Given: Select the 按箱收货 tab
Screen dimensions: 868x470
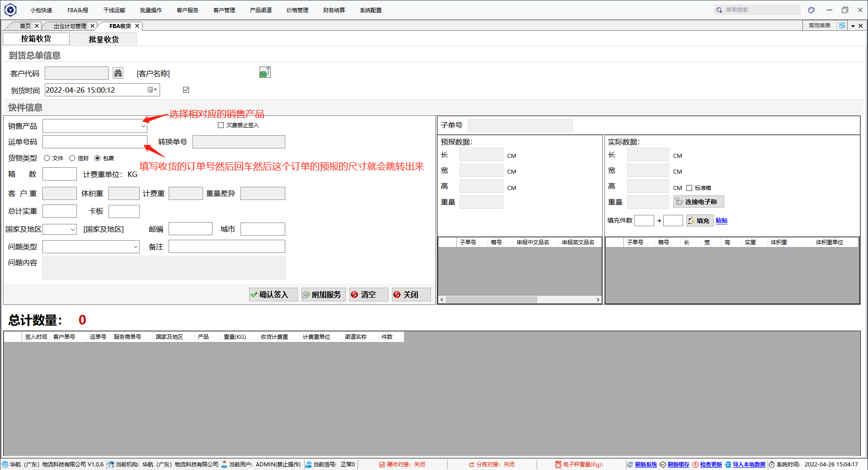Looking at the screenshot, I should [36, 39].
